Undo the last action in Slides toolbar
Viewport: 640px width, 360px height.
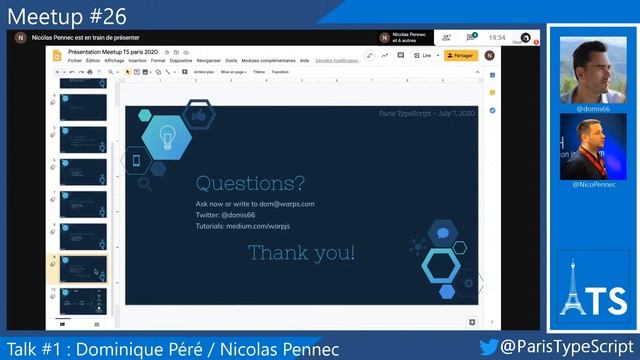tap(72, 72)
